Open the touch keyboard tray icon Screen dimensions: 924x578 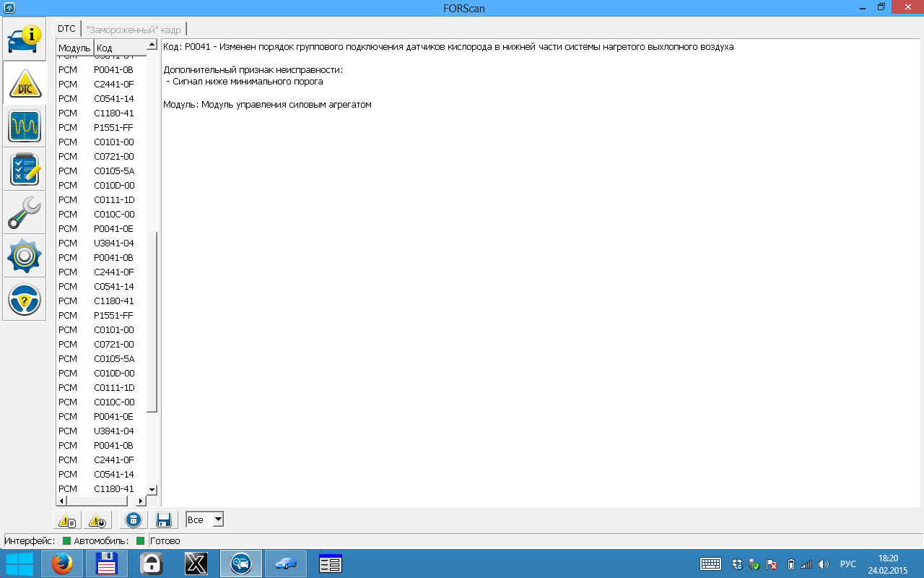coord(710,564)
